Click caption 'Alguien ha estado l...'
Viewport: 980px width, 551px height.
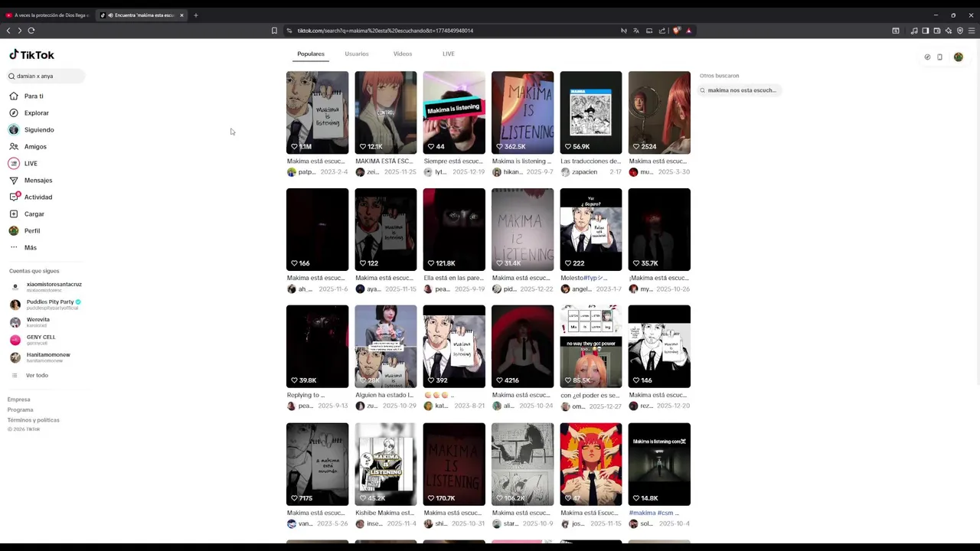[x=384, y=396]
